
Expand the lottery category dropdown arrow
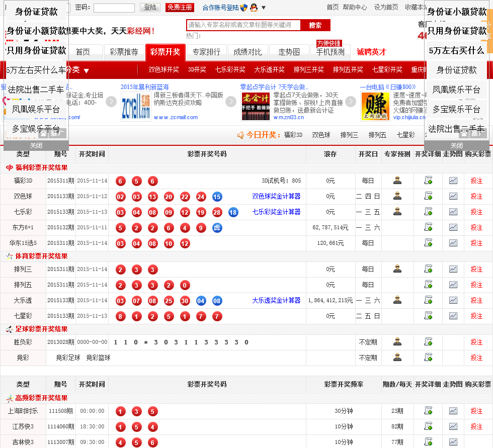[x=86, y=71]
